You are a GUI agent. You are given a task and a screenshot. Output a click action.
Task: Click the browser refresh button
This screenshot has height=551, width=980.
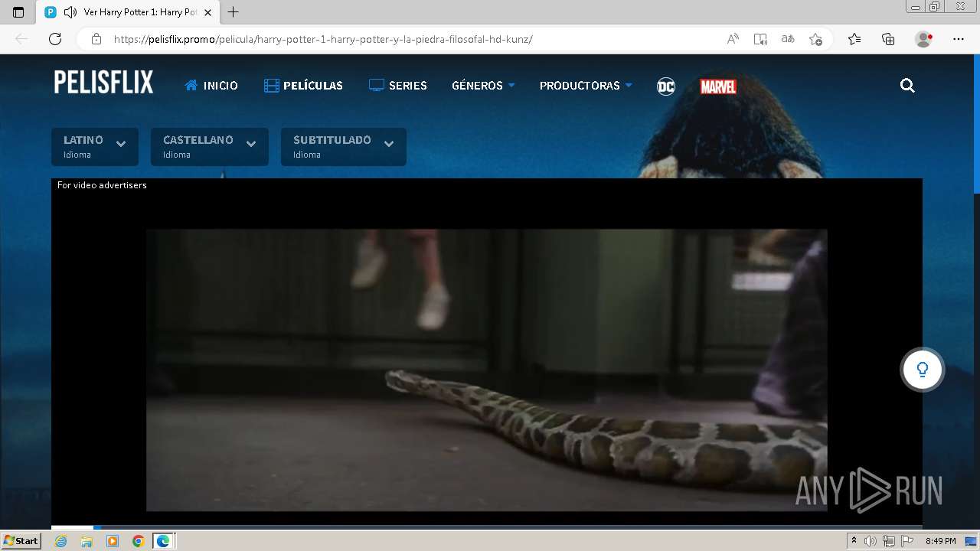pyautogui.click(x=55, y=39)
